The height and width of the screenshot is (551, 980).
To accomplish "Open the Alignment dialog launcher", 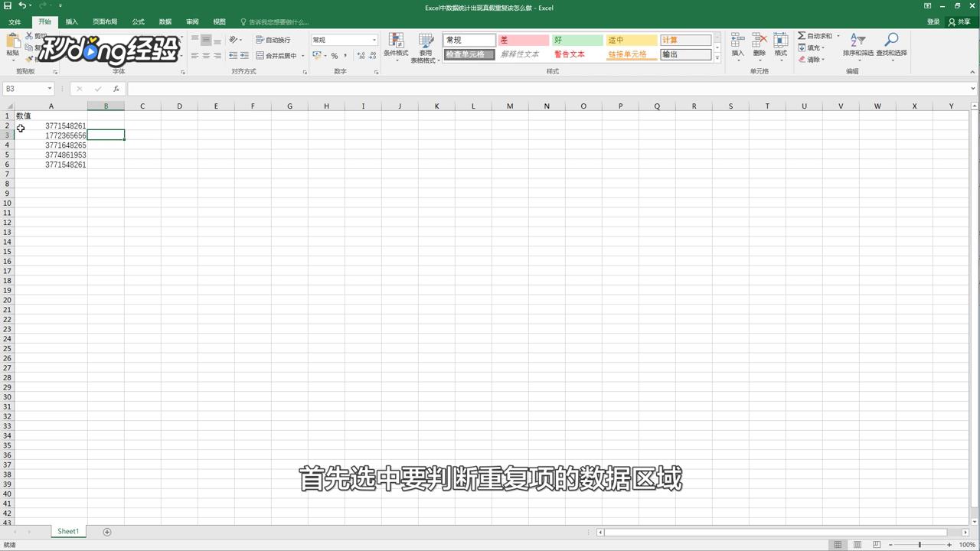I will [x=305, y=72].
